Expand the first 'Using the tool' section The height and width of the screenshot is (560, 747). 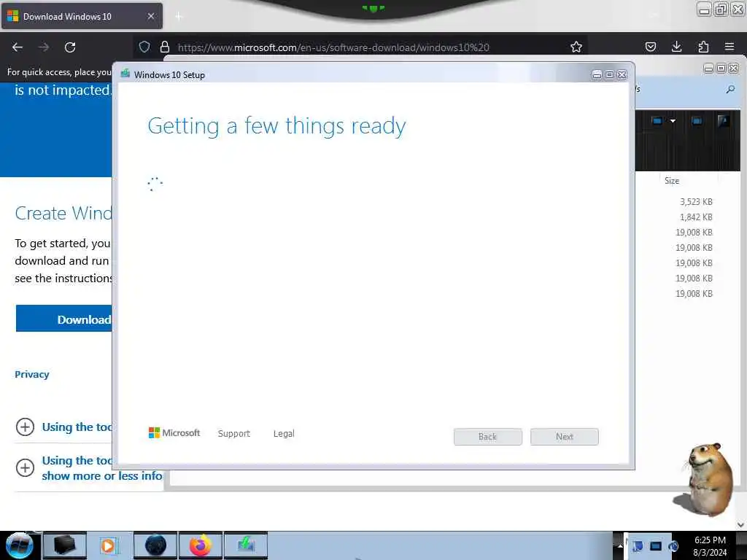26,427
